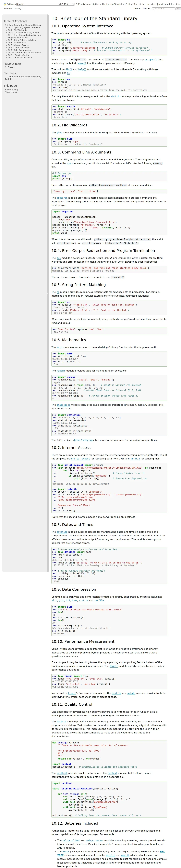The height and width of the screenshot is (868, 181).
Task: Jump to 10.1 Operating System Interface in contents
Action: [24, 28]
